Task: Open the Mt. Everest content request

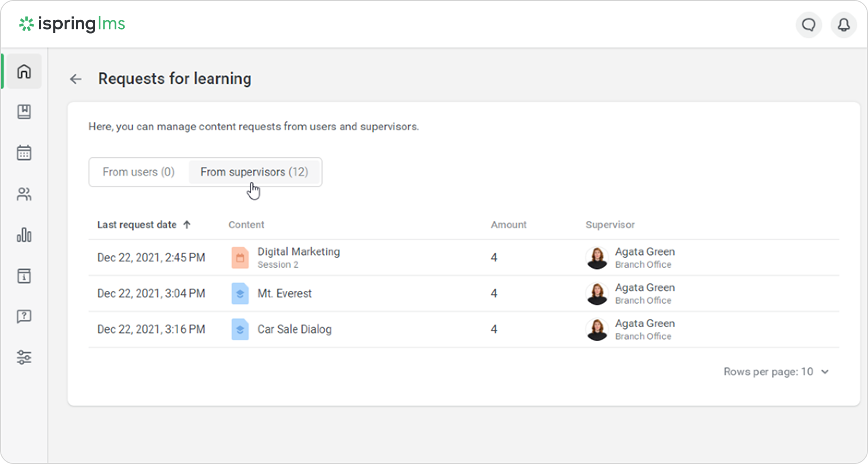Action: pos(284,293)
